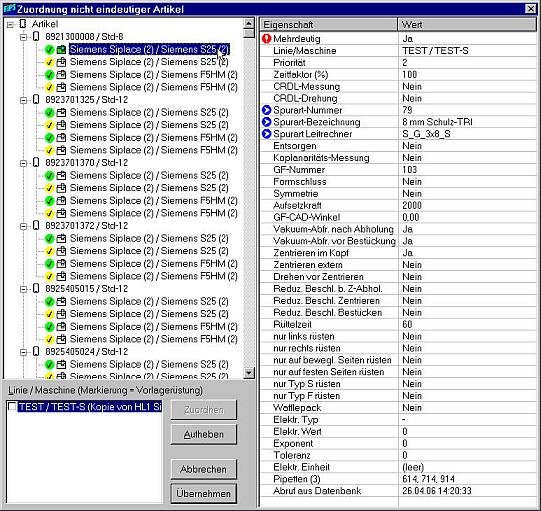The image size is (541, 511).
Task: Select yellow-check Siemens S25 row under 8923701372
Action: click(149, 251)
